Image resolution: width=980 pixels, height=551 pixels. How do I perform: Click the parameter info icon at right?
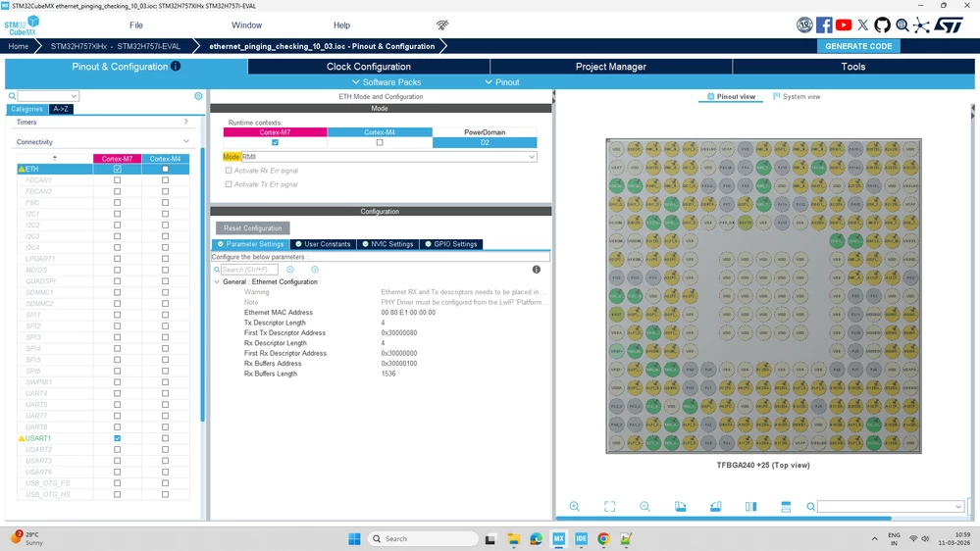[x=537, y=270]
